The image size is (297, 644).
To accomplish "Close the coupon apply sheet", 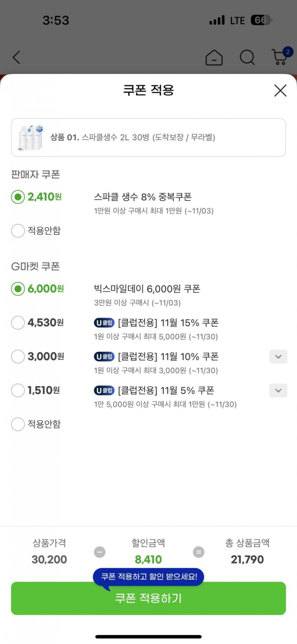I will pos(280,90).
